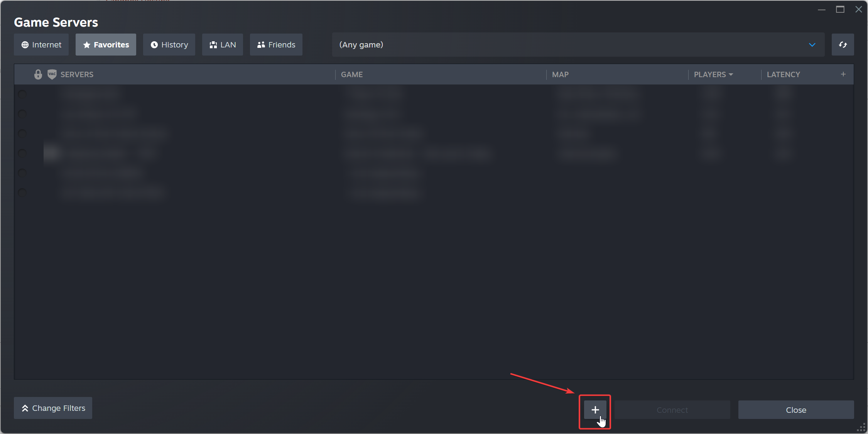
Task: Sort by PLAYERS column header
Action: click(713, 74)
